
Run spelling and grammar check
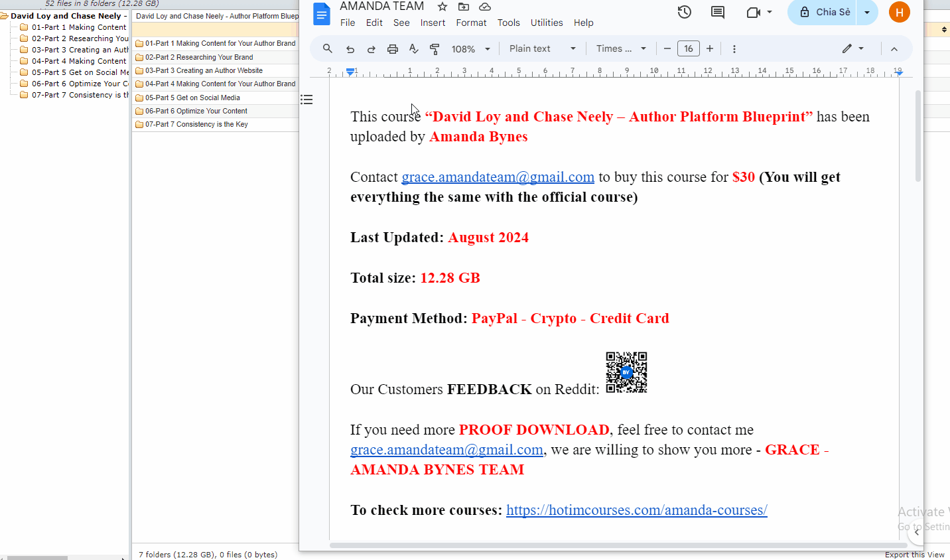coord(414,48)
